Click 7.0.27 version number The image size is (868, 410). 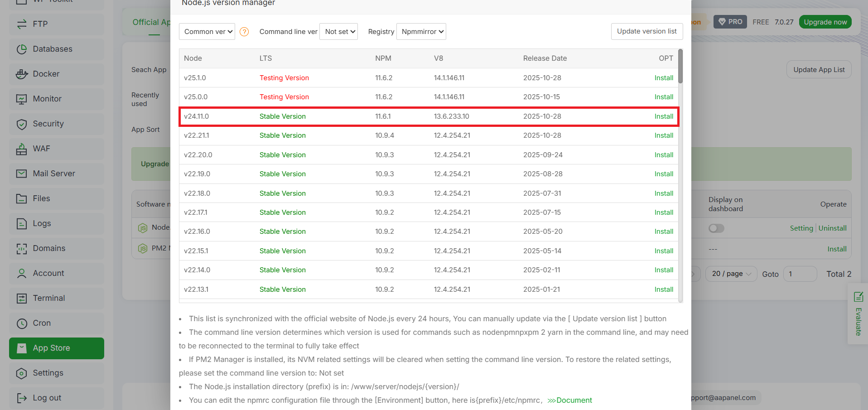(784, 22)
